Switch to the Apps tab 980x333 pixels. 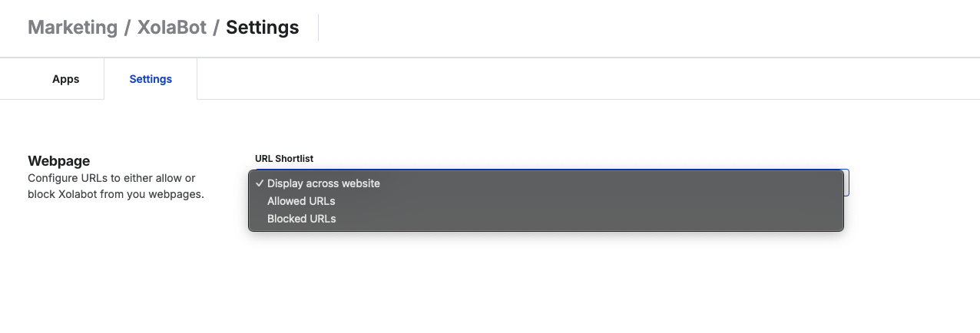66,79
